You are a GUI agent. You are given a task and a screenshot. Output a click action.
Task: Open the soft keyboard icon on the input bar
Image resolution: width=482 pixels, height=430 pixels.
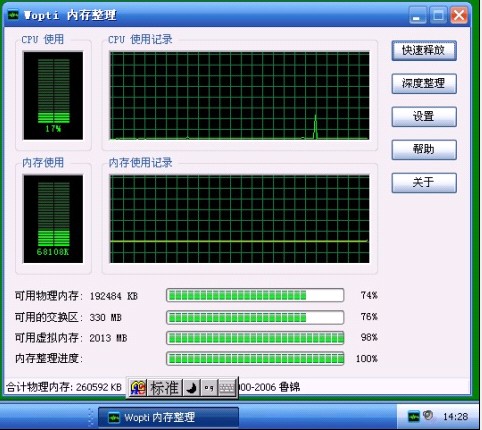pyautogui.click(x=227, y=388)
